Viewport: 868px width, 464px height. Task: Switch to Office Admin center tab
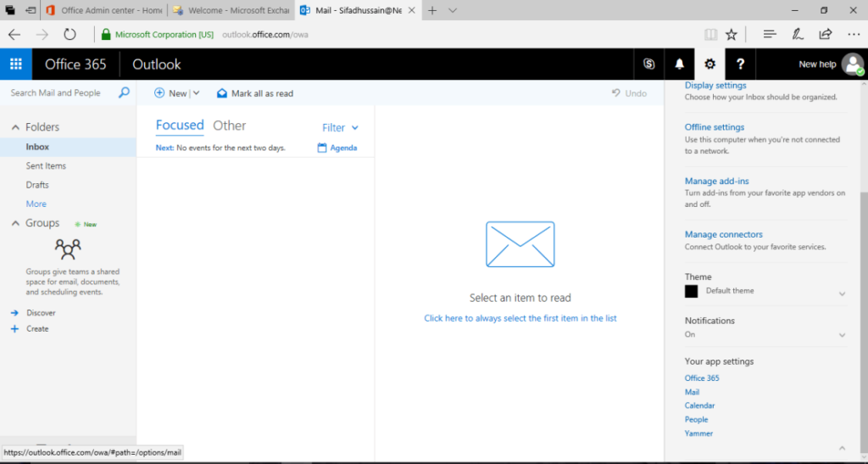(104, 10)
